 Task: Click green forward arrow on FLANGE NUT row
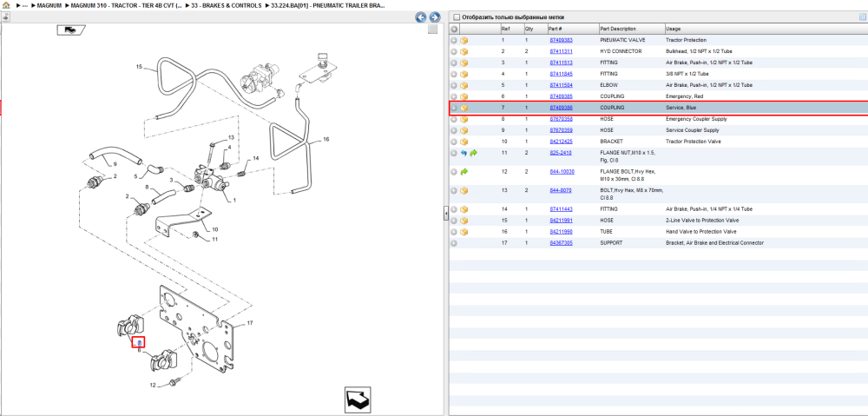[x=473, y=153]
